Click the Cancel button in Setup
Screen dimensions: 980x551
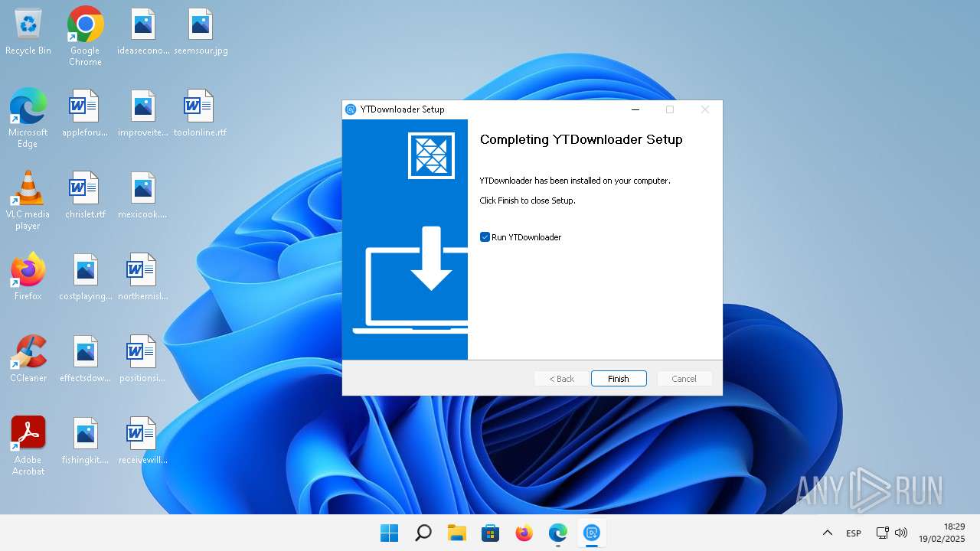684,379
